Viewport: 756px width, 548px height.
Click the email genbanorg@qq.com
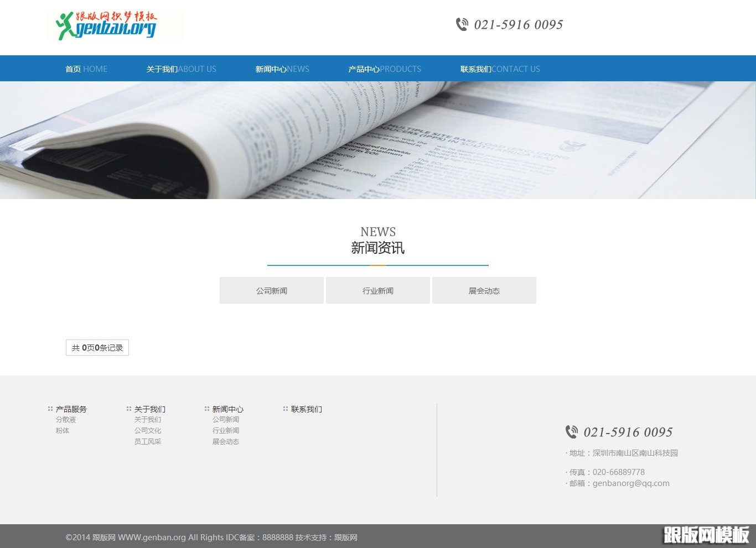pyautogui.click(x=631, y=483)
